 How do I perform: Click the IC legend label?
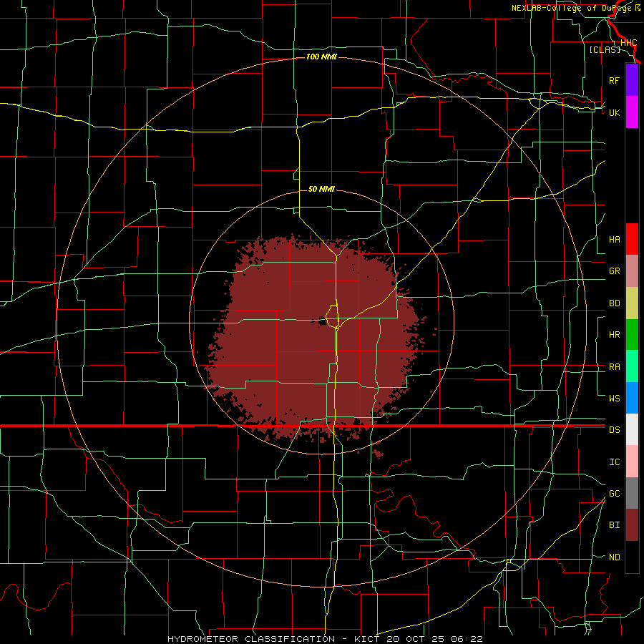pyautogui.click(x=614, y=462)
